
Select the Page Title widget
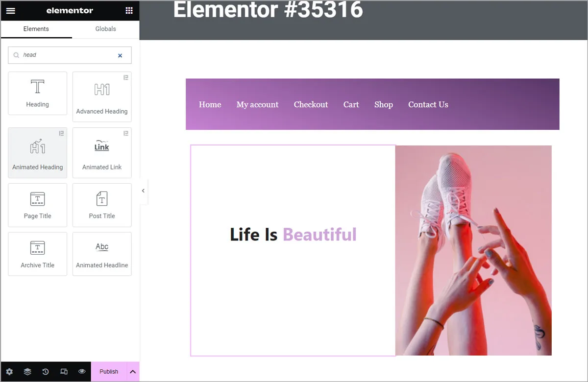point(38,205)
